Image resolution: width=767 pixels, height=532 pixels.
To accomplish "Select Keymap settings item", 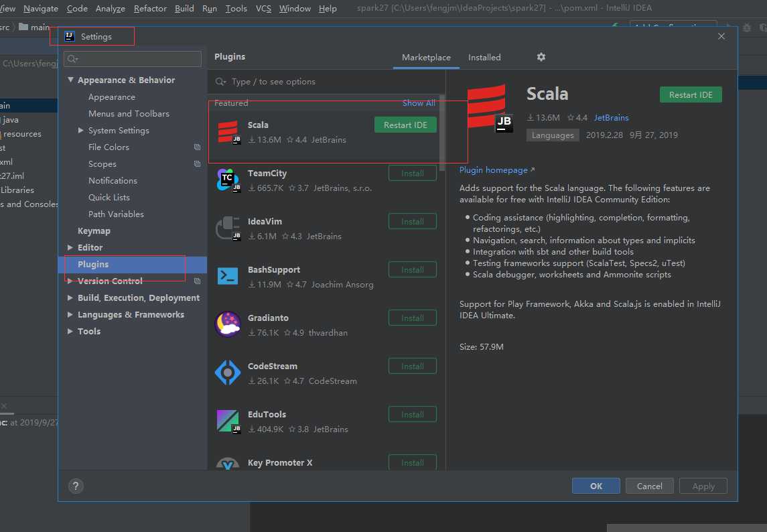I will [x=94, y=230].
